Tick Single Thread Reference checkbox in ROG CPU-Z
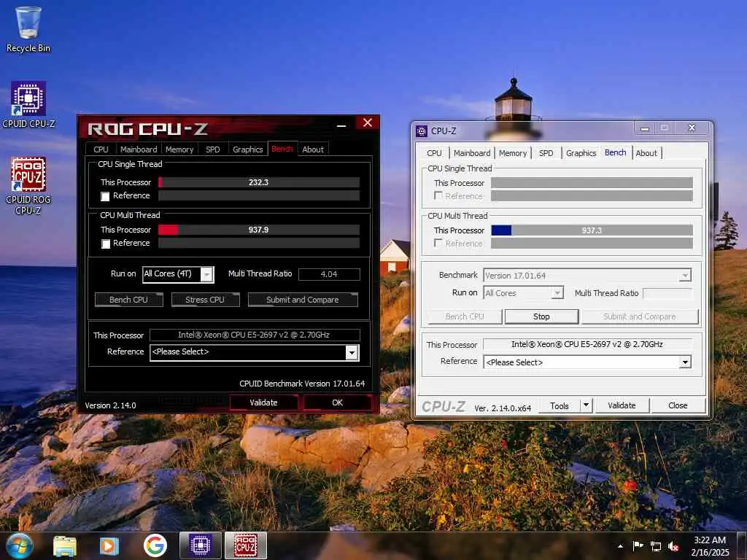The width and height of the screenshot is (747, 560). coord(105,196)
